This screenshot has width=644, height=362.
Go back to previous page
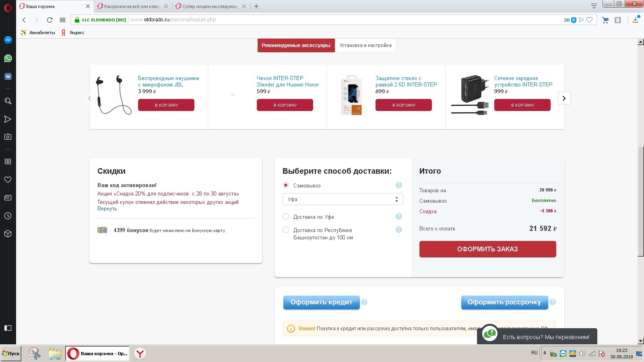tap(24, 20)
